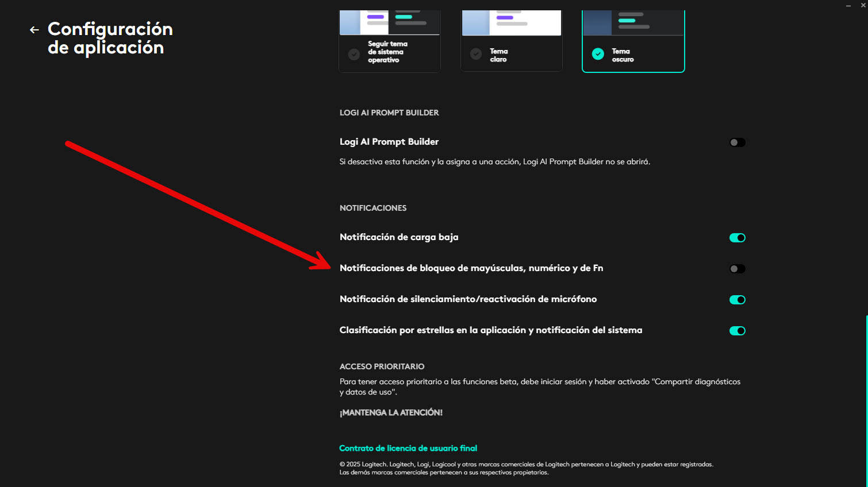Image resolution: width=868 pixels, height=487 pixels.
Task: Click the 'Si desactiva esta función' description text
Action: (x=495, y=162)
